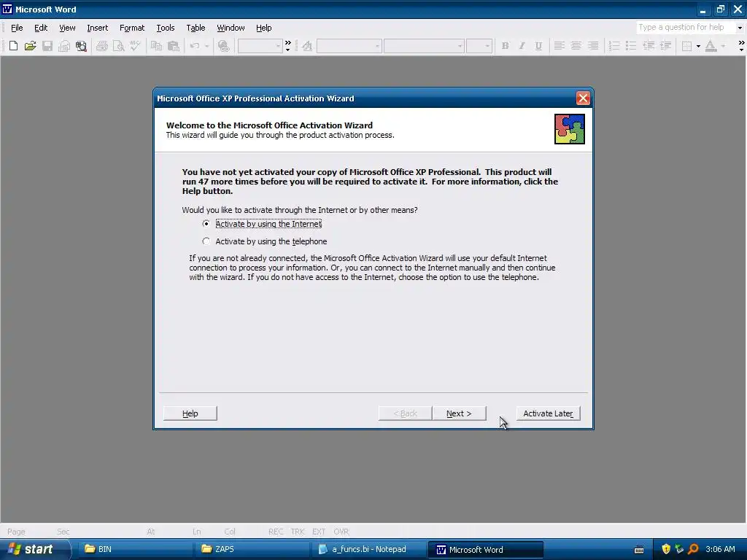Image resolution: width=747 pixels, height=560 pixels.
Task: Open the Table menu
Action: tap(196, 28)
